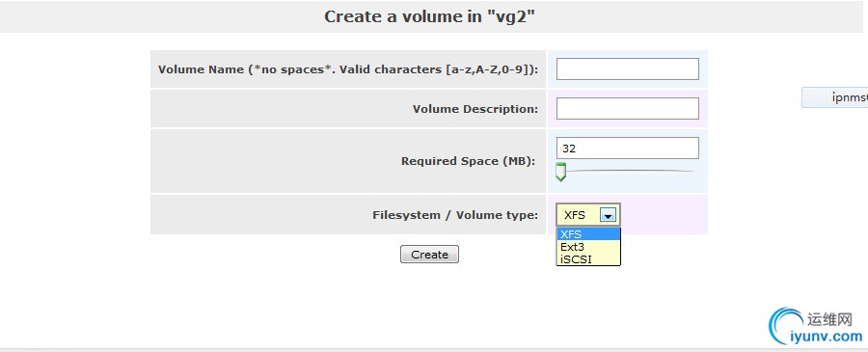
Task: Click the far end of the space slider track
Action: (x=691, y=171)
